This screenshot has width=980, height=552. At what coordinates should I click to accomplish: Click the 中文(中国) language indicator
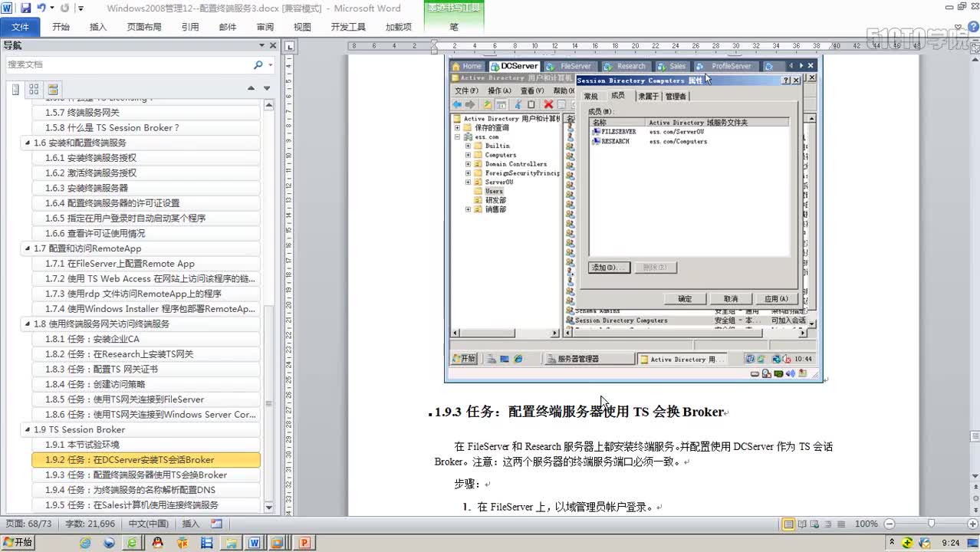pyautogui.click(x=148, y=524)
